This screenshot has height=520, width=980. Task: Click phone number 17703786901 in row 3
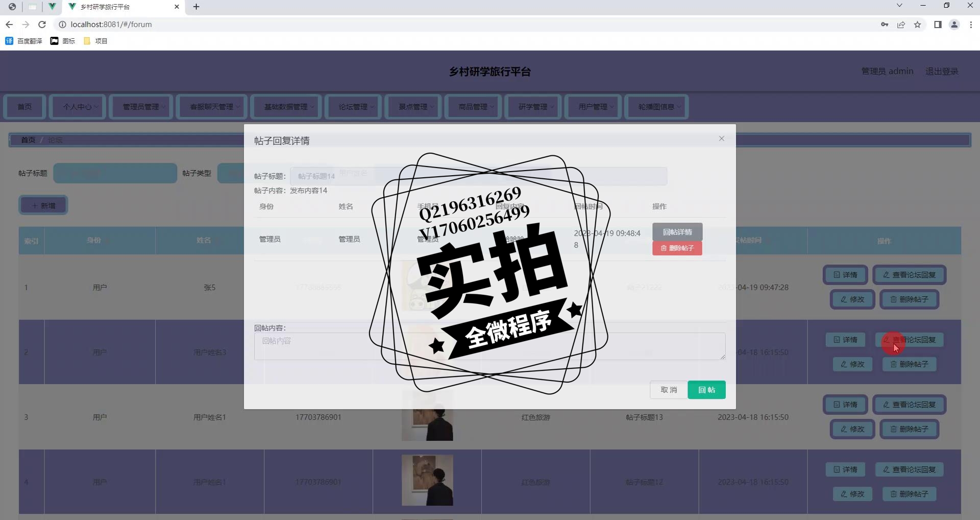pyautogui.click(x=318, y=417)
